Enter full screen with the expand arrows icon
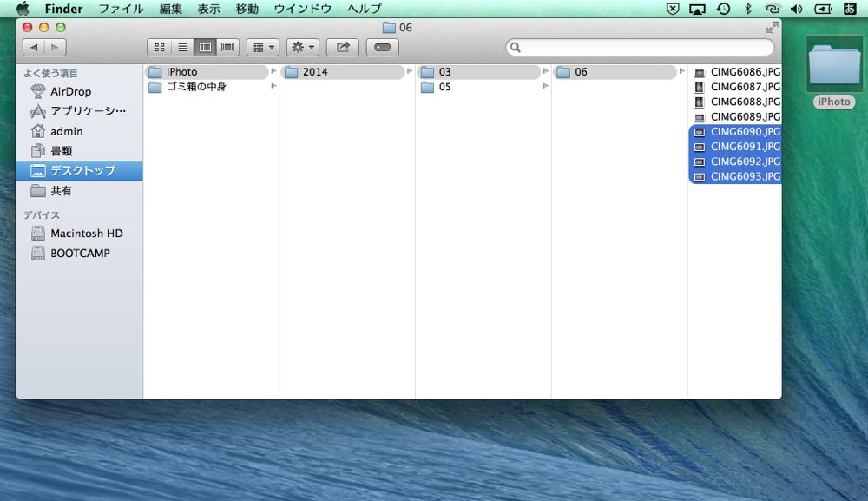Image resolution: width=868 pixels, height=501 pixels. [773, 27]
